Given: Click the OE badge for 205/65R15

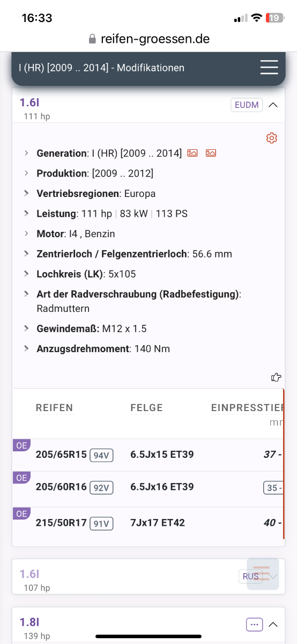Looking at the screenshot, I should point(21,445).
